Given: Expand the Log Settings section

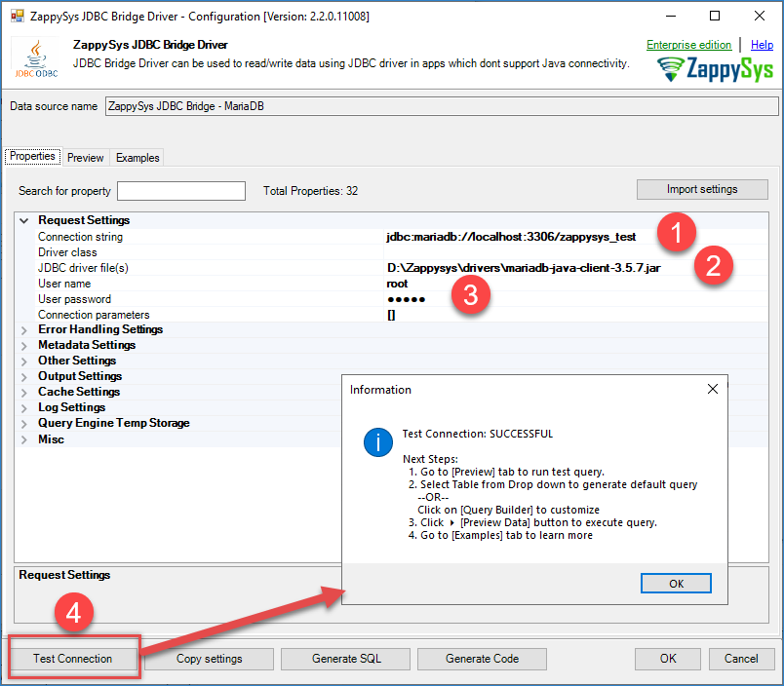Looking at the screenshot, I should click(23, 408).
